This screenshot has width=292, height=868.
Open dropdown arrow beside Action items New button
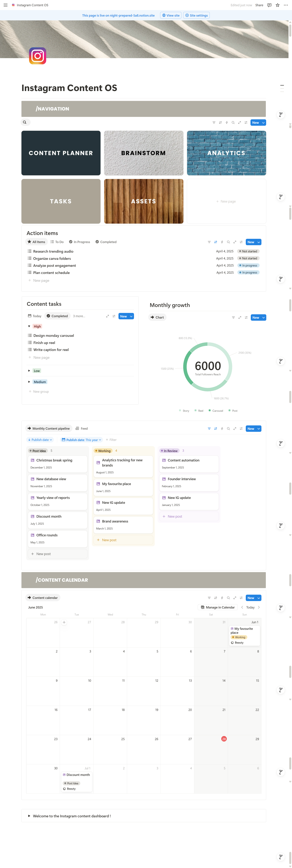pyautogui.click(x=259, y=242)
